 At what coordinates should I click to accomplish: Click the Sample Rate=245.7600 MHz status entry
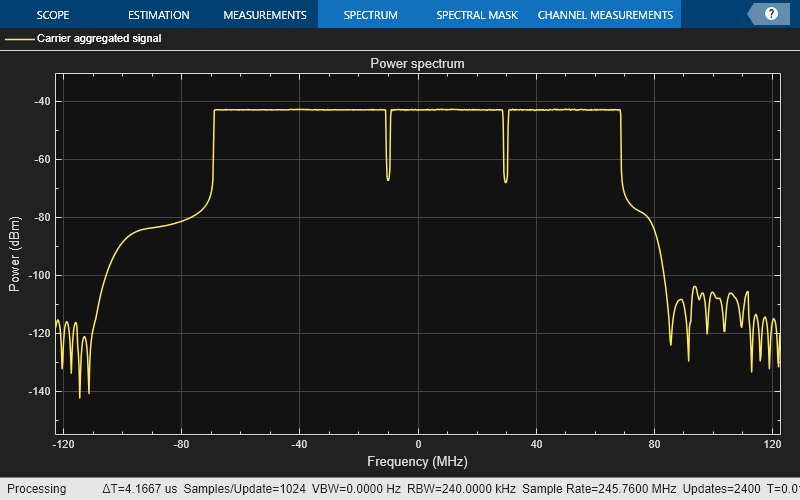click(599, 489)
